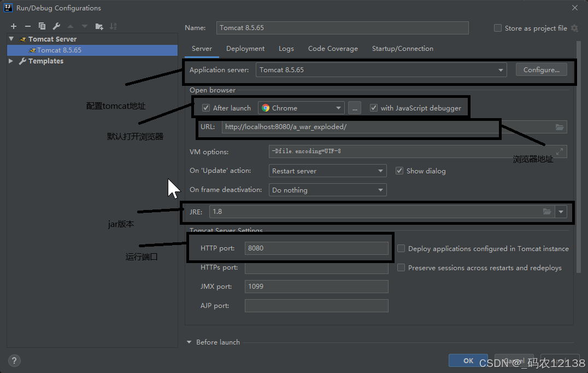Enable Deploy applications configured in Tomcat instance

pos(401,248)
